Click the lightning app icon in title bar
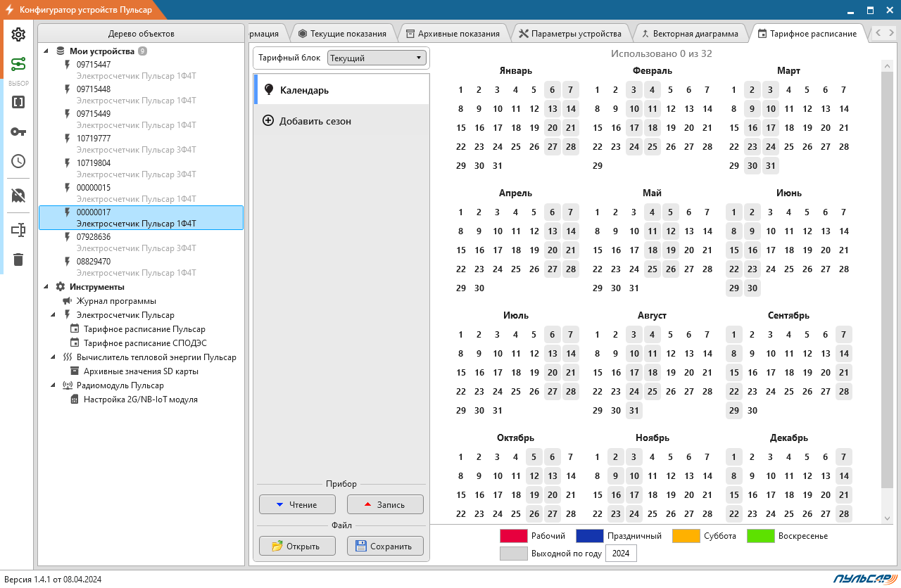901x588 pixels. 9,9
